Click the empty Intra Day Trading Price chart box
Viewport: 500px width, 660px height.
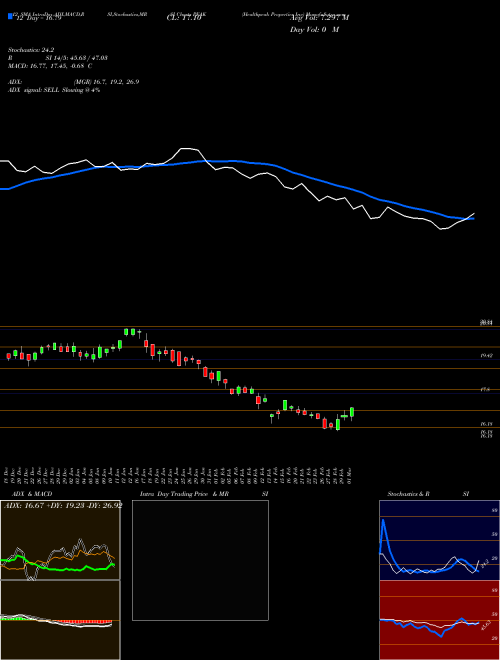[200, 560]
